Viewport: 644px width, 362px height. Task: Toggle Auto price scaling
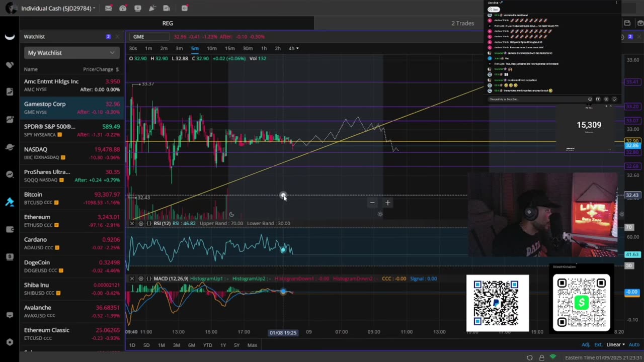pos(634,345)
